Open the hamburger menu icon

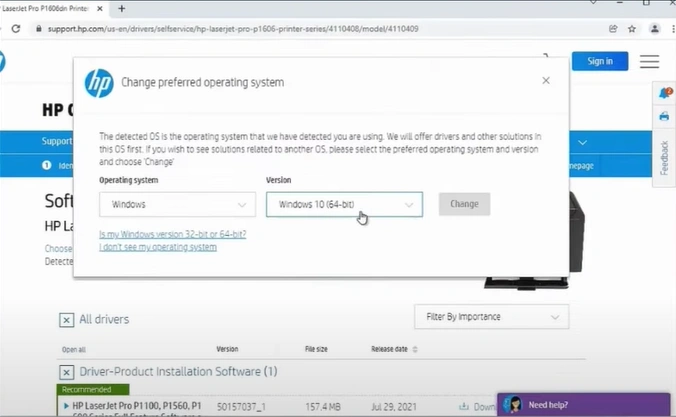pos(650,61)
